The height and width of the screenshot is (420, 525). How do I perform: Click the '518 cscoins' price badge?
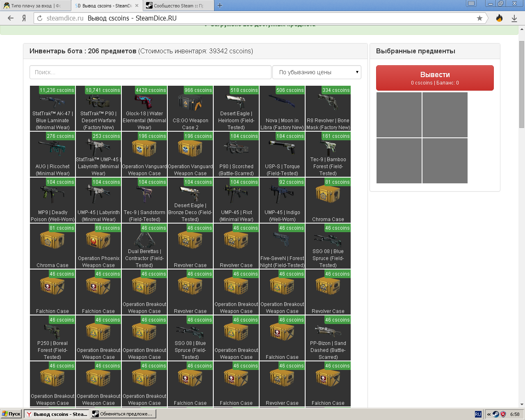click(244, 90)
